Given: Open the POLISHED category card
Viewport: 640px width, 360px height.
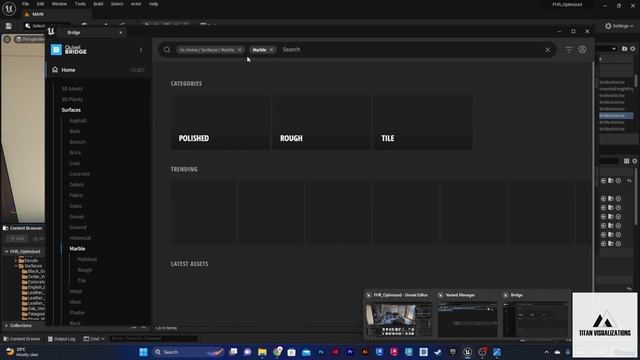Looking at the screenshot, I should pyautogui.click(x=220, y=122).
